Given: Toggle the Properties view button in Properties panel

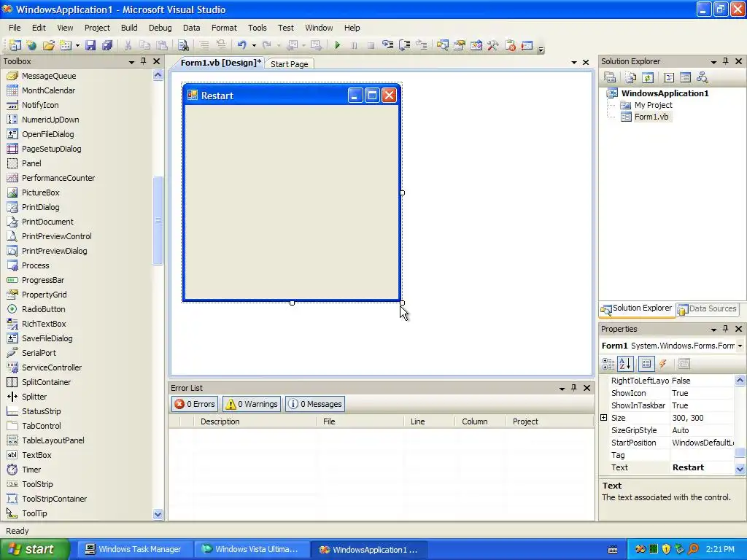Looking at the screenshot, I should tap(646, 364).
